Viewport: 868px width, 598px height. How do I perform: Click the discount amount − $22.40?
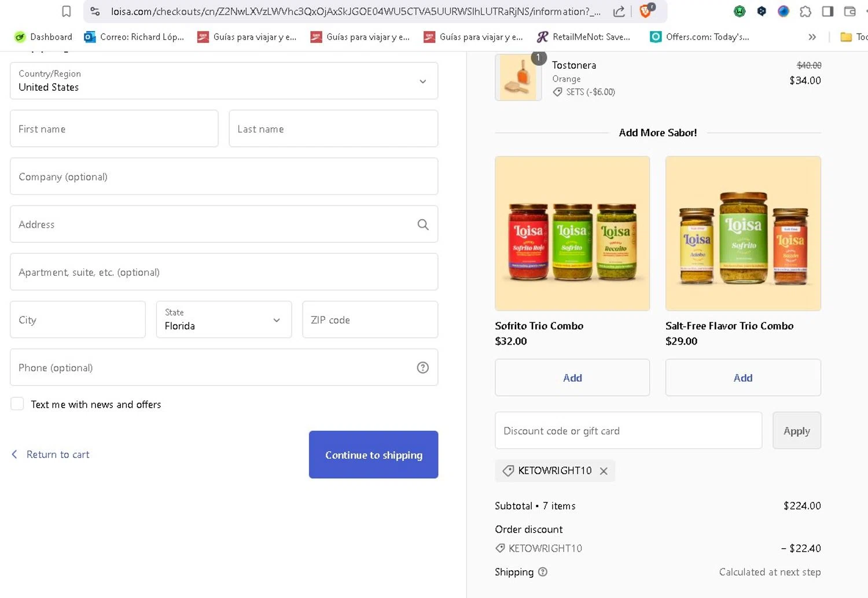801,548
